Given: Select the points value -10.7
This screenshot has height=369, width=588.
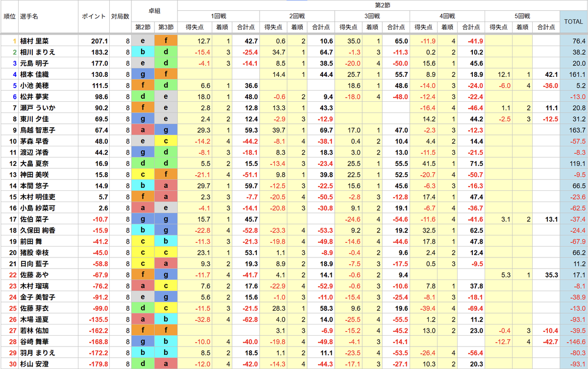Looking at the screenshot, I should point(100,219).
